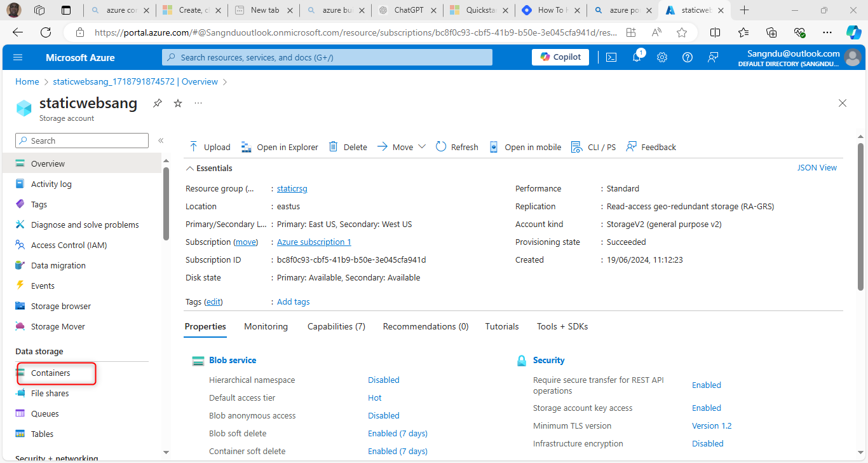Image resolution: width=868 pixels, height=463 pixels.
Task: Switch to the Monitoring tab
Action: click(266, 326)
